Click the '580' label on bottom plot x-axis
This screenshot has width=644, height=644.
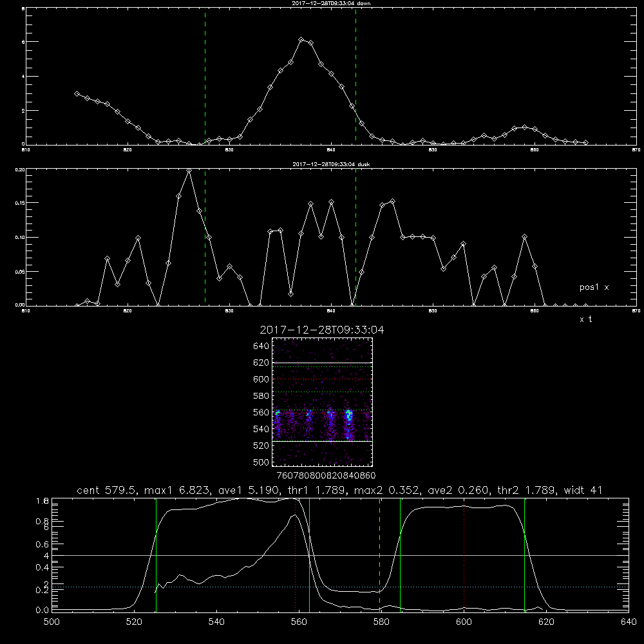click(x=381, y=622)
